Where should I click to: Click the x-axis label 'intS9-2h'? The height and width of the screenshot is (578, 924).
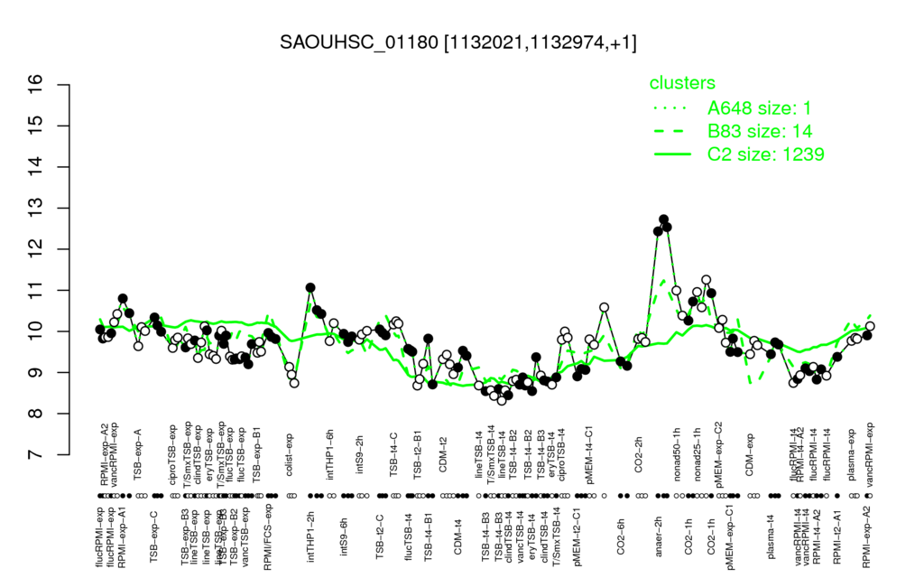[x=359, y=456]
